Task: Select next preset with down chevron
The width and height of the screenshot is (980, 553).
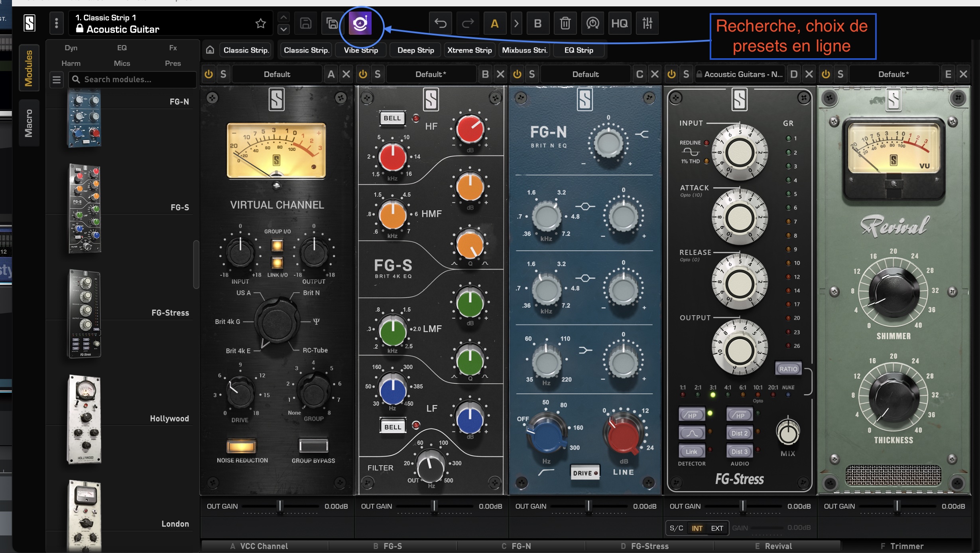Action: (x=283, y=29)
